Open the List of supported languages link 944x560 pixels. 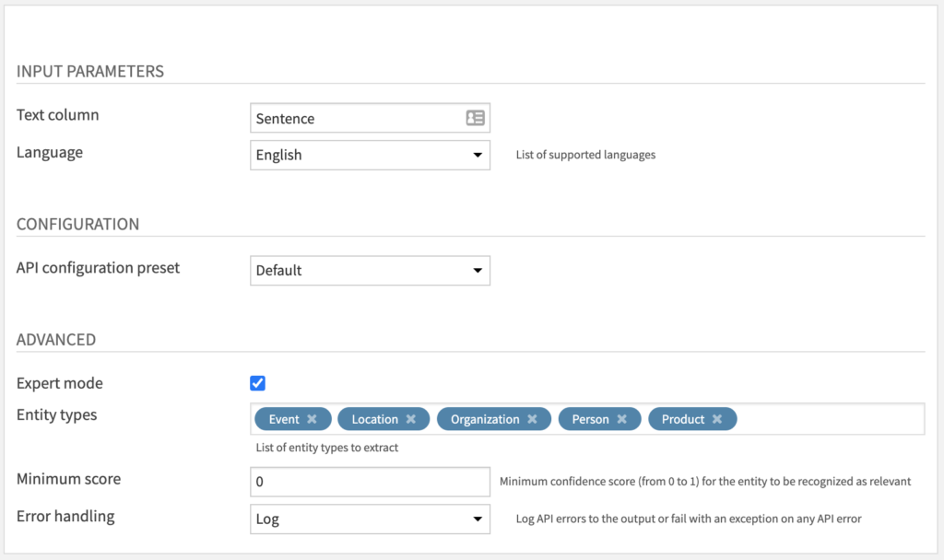tap(585, 155)
